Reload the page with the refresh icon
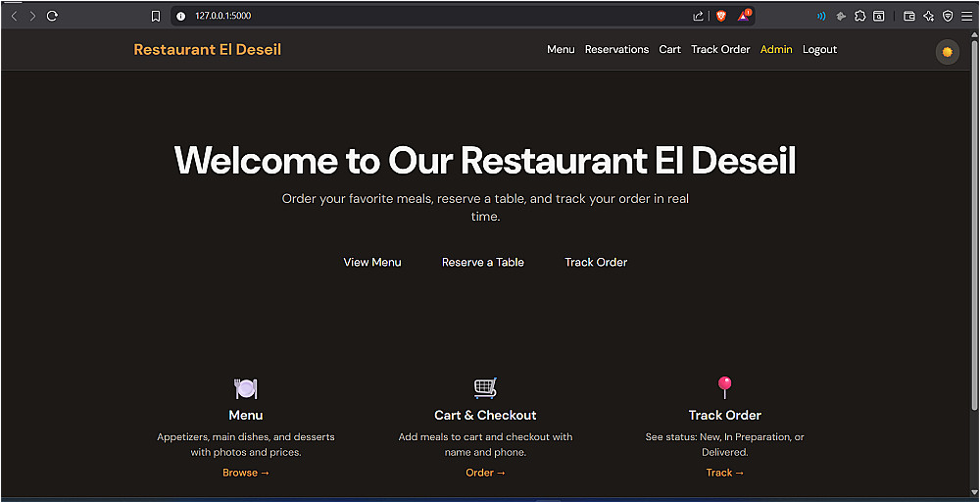The width and height of the screenshot is (980, 503). [x=53, y=17]
